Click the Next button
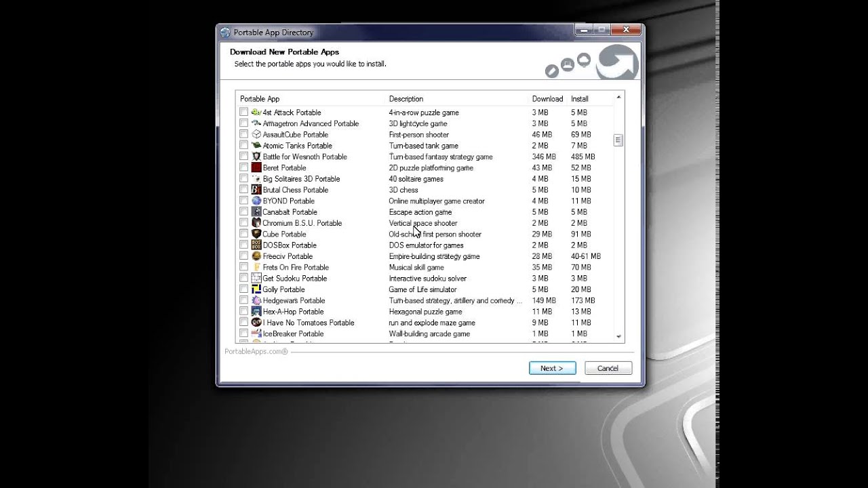The image size is (868, 488). click(x=552, y=368)
